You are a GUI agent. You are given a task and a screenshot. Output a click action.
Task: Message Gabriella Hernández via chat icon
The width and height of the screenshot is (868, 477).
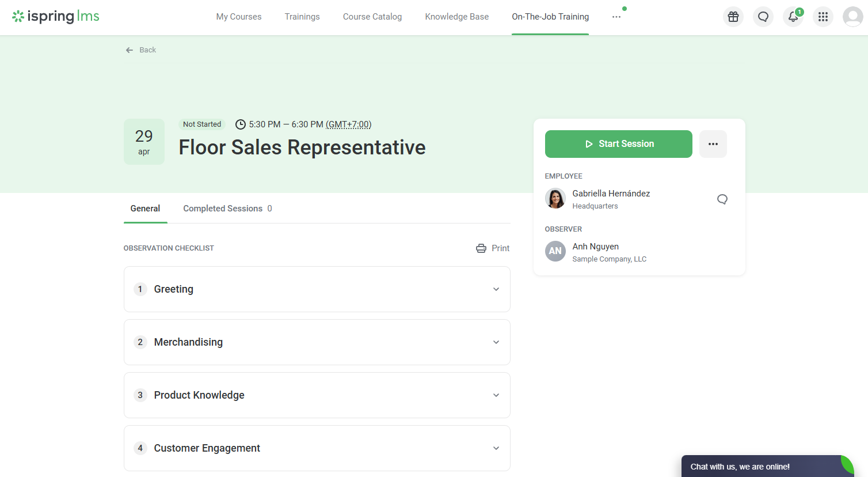[722, 199]
